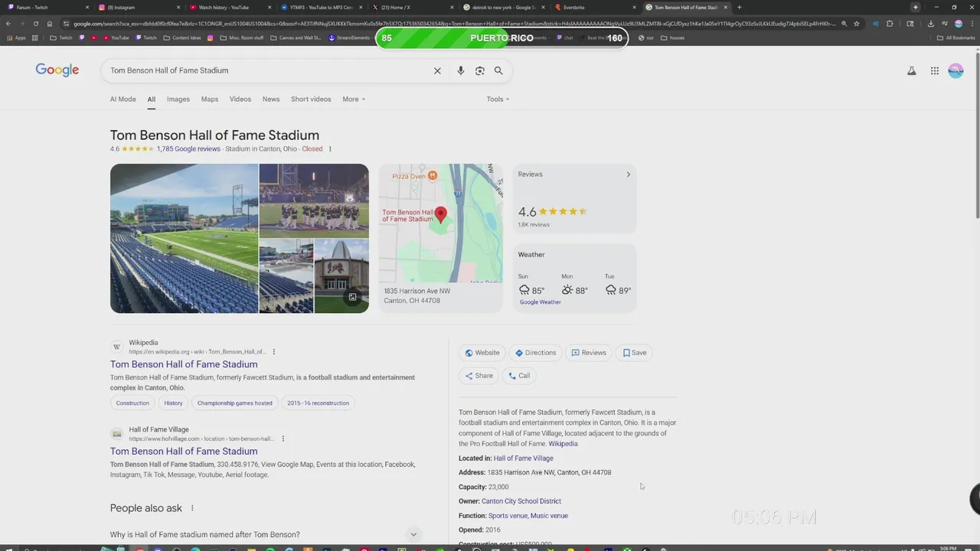Open Hall of Fame Village located-in link
This screenshot has height=551, width=980.
(x=523, y=458)
